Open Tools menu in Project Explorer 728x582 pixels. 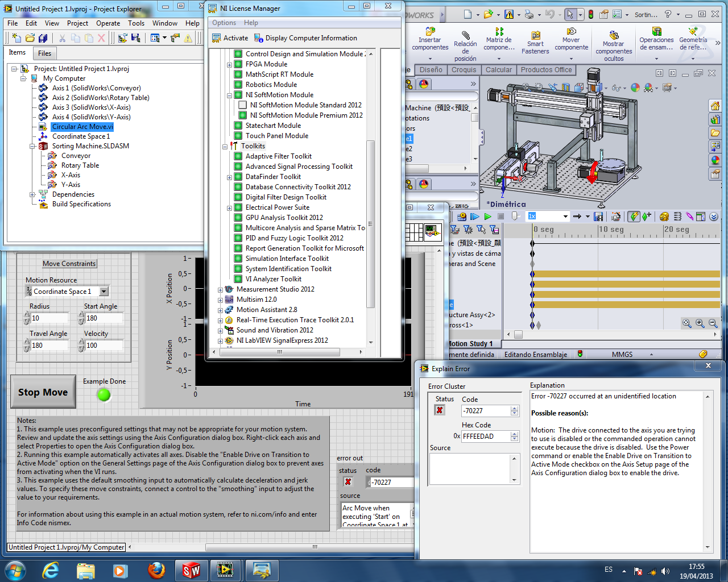pyautogui.click(x=136, y=23)
